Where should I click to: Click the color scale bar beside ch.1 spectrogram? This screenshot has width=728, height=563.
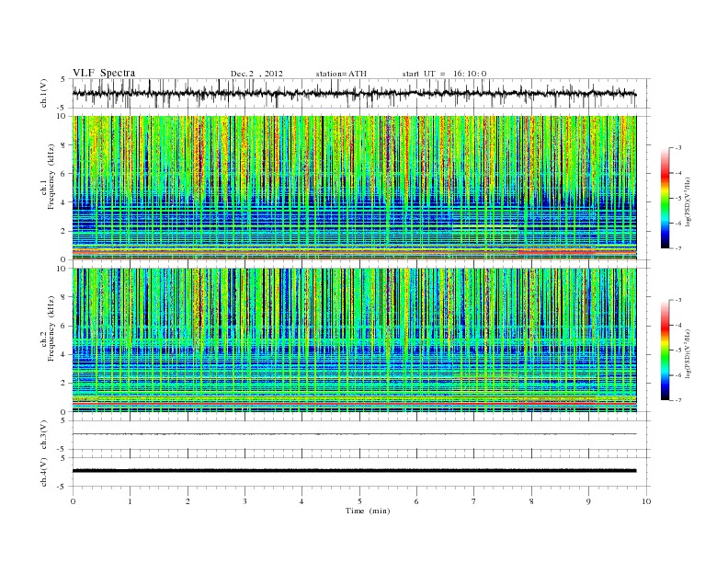[665, 198]
